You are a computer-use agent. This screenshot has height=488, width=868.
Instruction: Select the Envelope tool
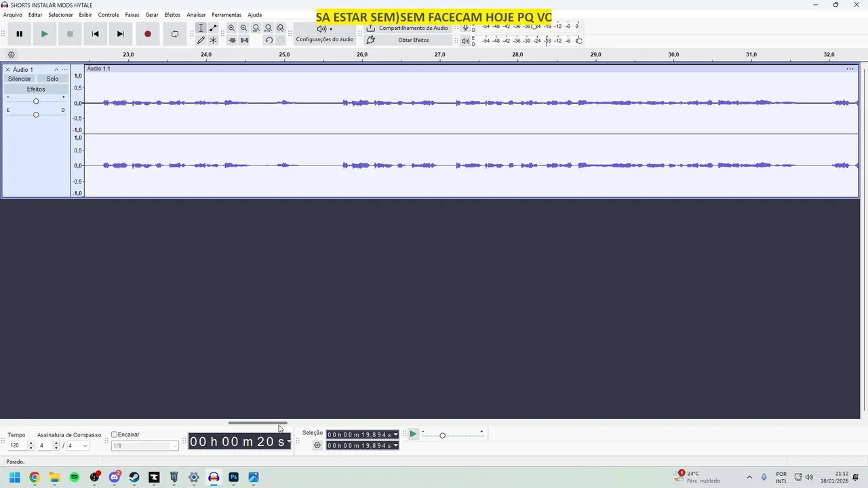tap(213, 28)
